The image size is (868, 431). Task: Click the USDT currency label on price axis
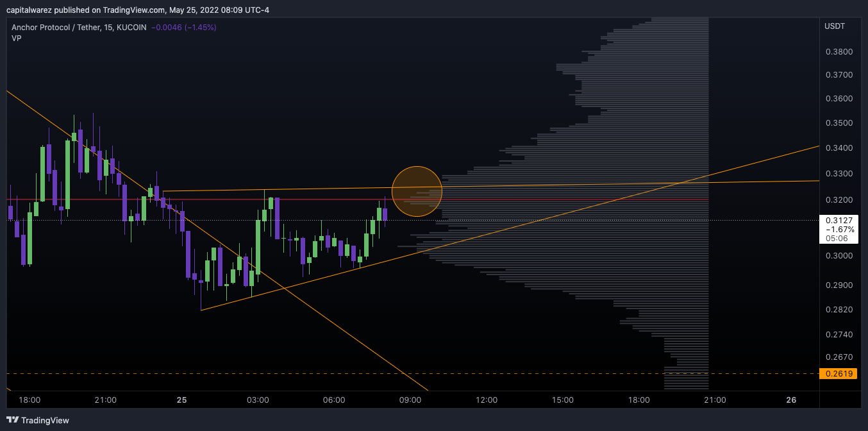click(x=835, y=26)
